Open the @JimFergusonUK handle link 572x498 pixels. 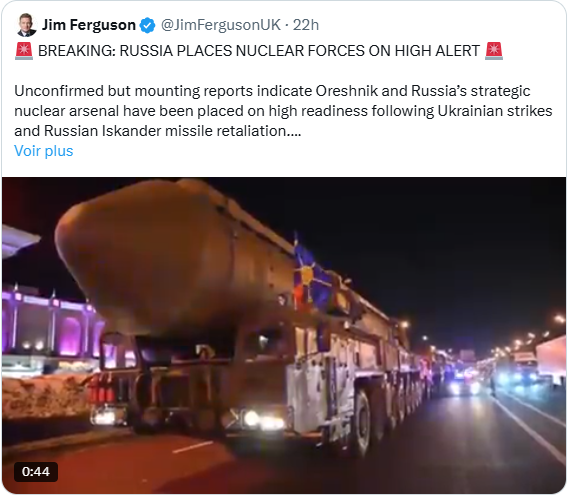pos(221,25)
